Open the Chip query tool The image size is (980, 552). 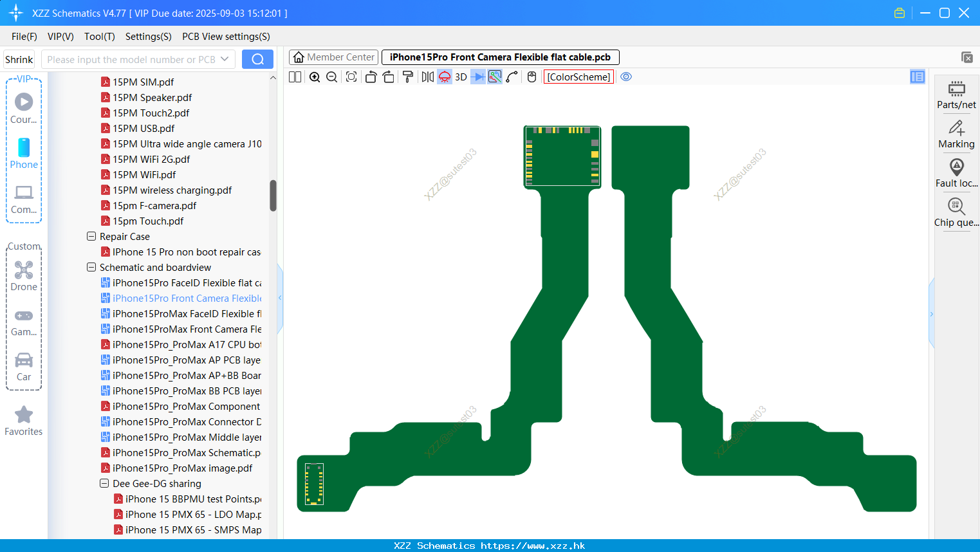pyautogui.click(x=956, y=213)
